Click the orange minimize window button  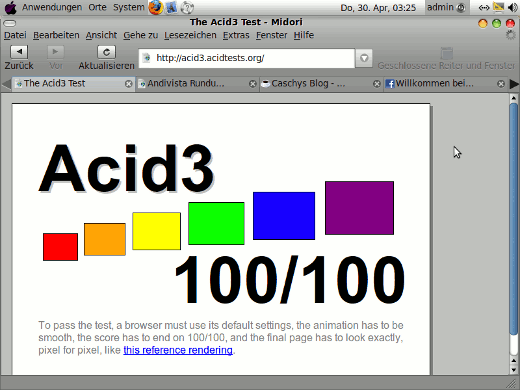point(483,23)
